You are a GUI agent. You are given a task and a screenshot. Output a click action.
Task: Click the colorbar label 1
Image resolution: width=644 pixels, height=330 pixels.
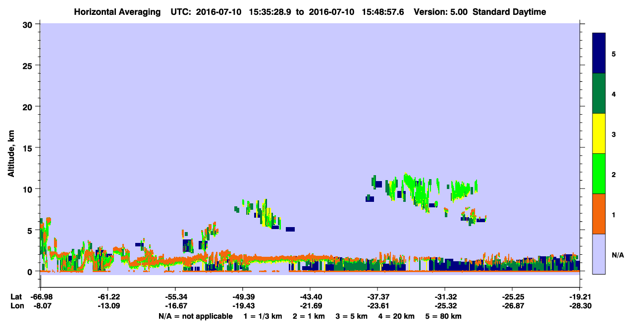pyautogui.click(x=614, y=214)
